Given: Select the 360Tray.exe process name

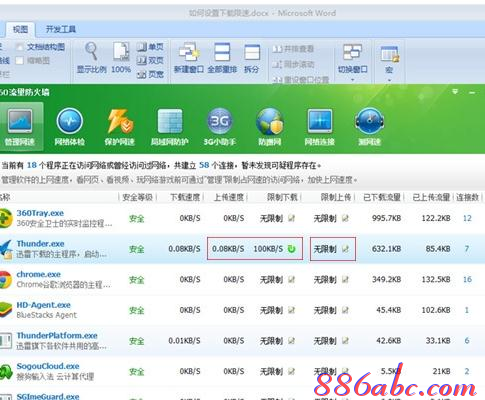Looking at the screenshot, I should point(40,213).
